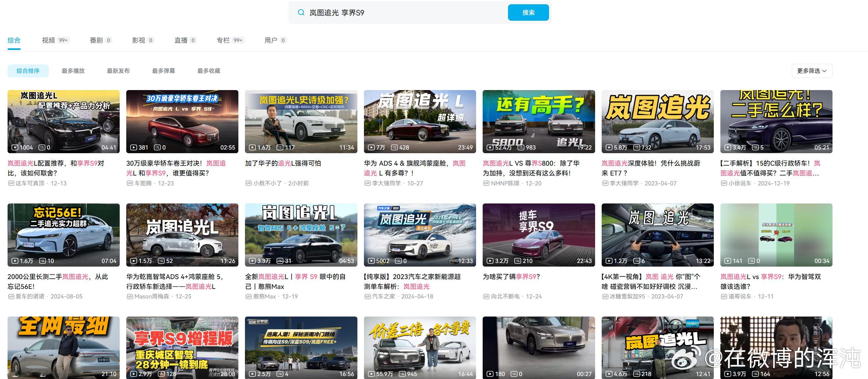Click the 搜索 search button
Image resolution: width=868 pixels, height=379 pixels.
[x=528, y=12]
